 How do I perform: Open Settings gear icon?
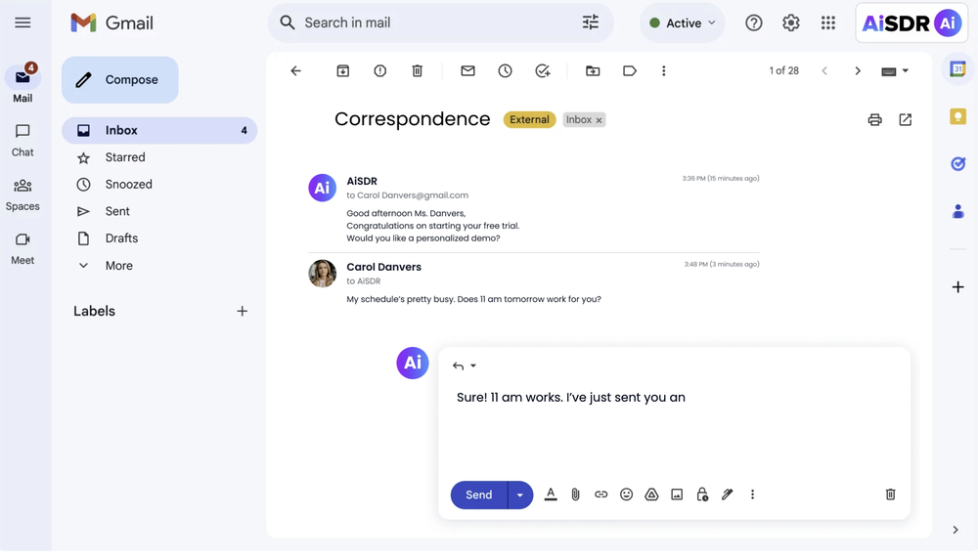(x=791, y=23)
